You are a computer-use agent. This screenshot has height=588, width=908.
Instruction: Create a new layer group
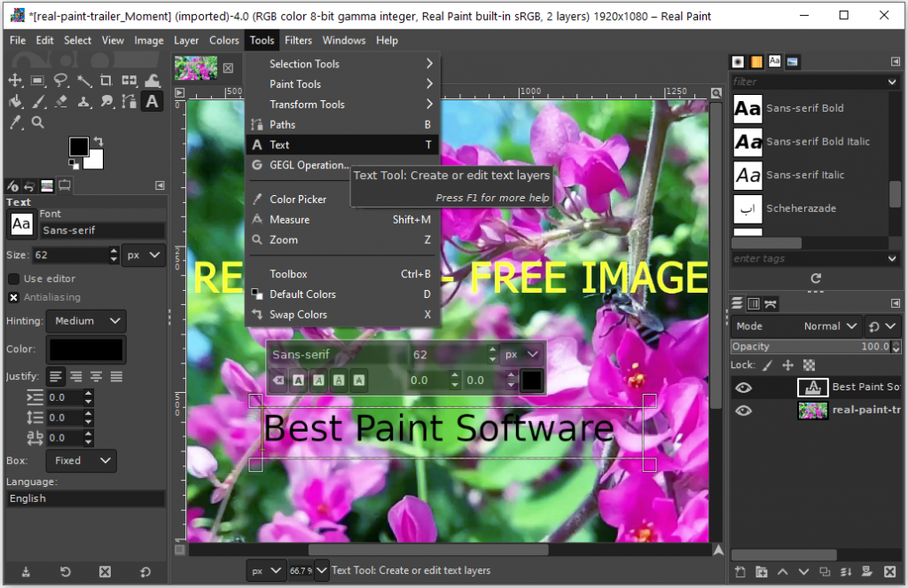click(x=762, y=572)
